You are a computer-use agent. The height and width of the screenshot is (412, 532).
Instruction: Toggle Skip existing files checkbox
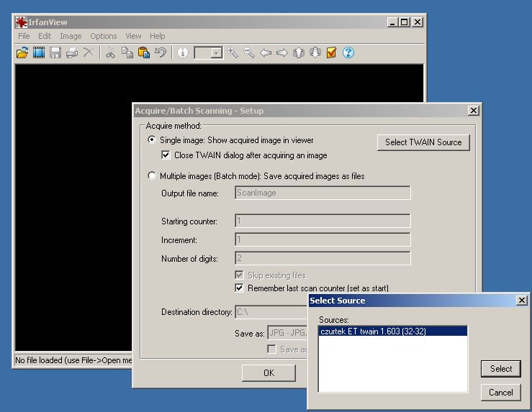pyautogui.click(x=239, y=275)
